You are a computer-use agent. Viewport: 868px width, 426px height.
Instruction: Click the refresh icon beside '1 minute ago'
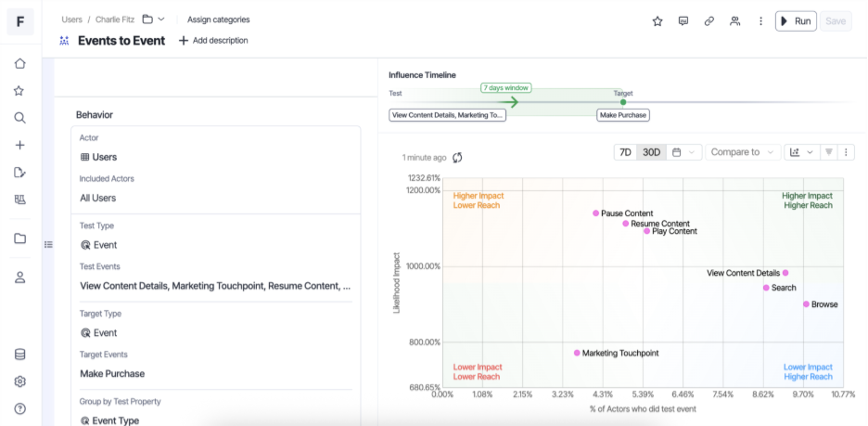coord(457,158)
